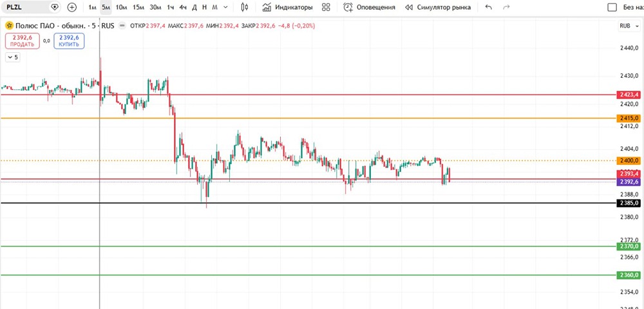644x309 pixels.
Task: Select the red 2393,4 level label
Action: 629,174
